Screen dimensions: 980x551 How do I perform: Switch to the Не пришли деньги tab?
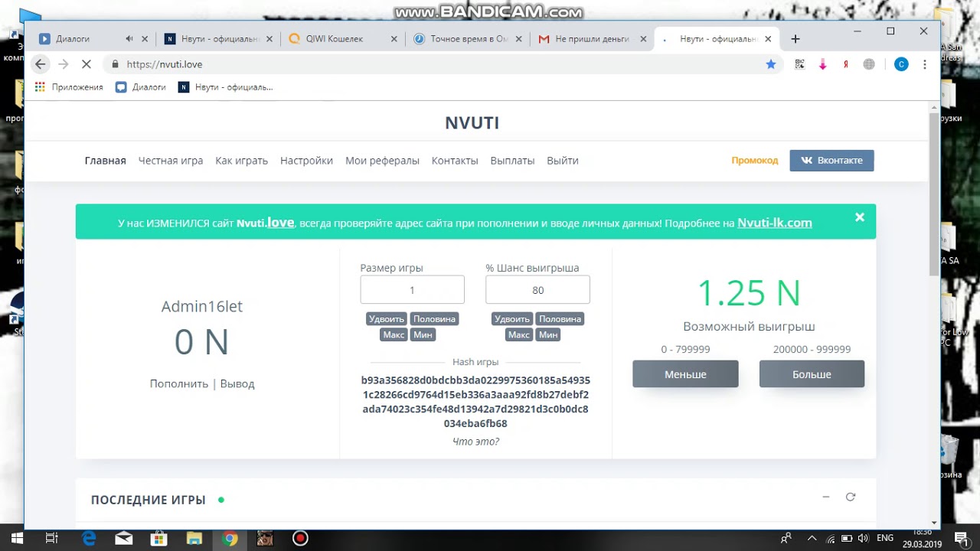(592, 39)
